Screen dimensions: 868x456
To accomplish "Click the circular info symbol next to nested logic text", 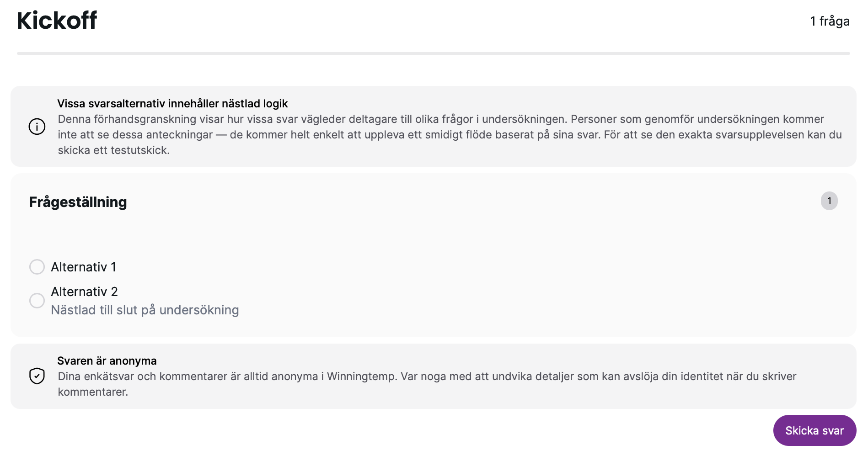I will (37, 127).
